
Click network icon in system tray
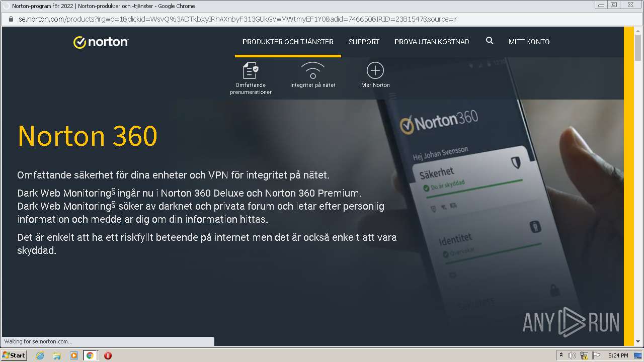pos(584,355)
